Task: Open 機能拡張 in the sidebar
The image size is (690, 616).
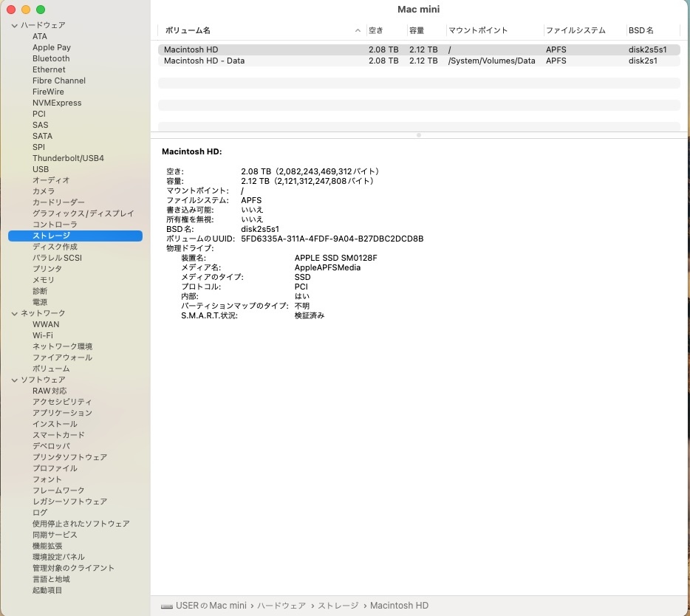Action: tap(47, 546)
